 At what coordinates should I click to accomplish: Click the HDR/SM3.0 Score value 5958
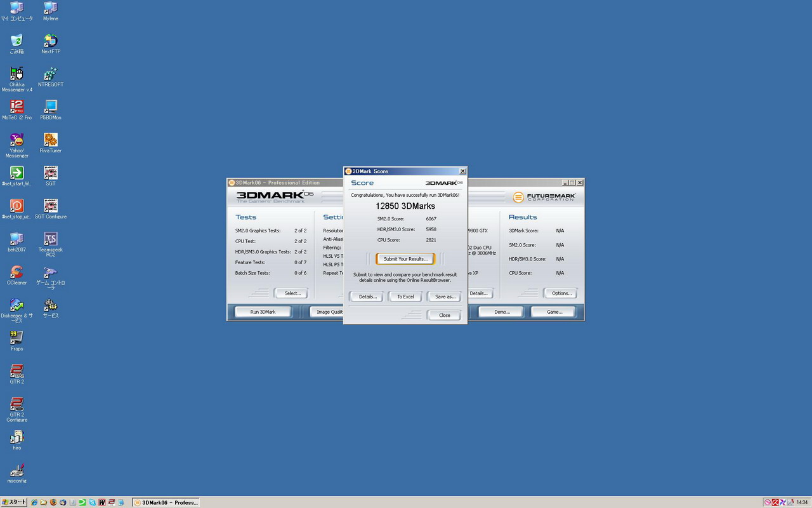click(x=431, y=229)
